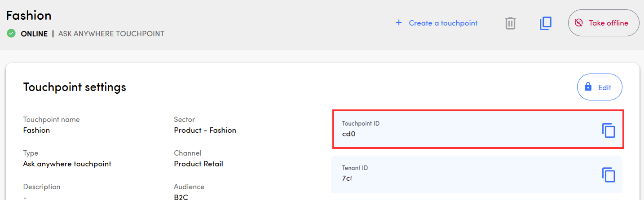Click the green online status checkmark icon
Viewport: 644px width, 200px height.
11,34
